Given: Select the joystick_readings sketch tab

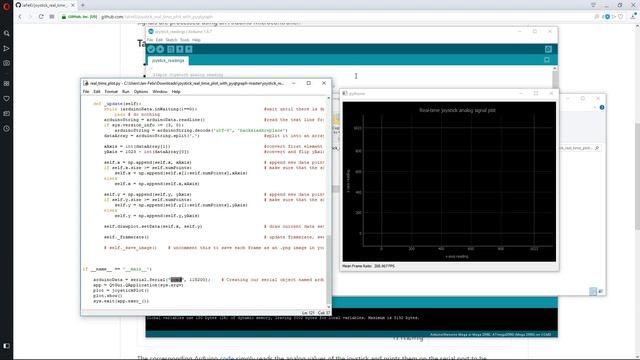Looking at the screenshot, I should tap(168, 60).
